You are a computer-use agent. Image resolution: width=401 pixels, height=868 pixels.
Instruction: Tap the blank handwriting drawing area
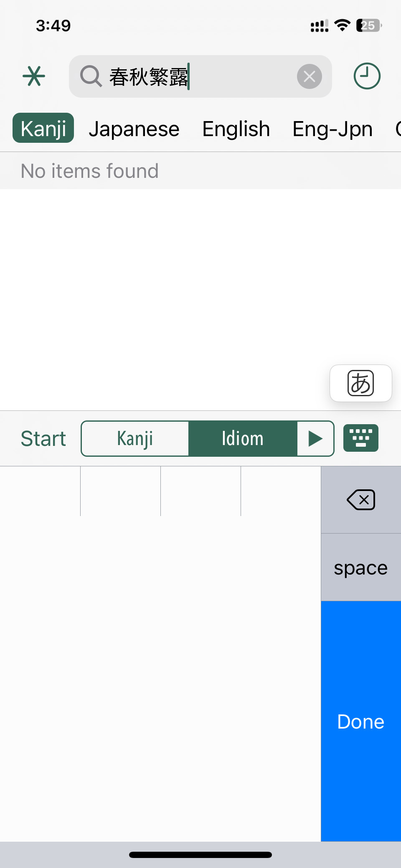(160, 678)
